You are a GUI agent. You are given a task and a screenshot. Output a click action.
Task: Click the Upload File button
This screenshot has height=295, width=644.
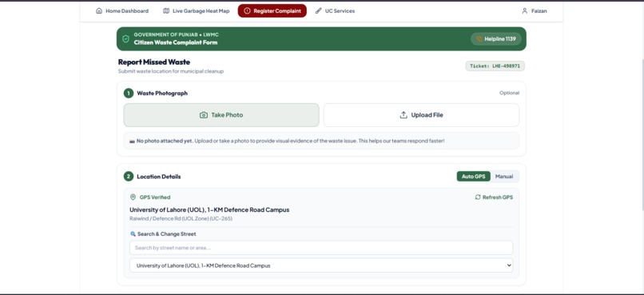click(x=421, y=115)
